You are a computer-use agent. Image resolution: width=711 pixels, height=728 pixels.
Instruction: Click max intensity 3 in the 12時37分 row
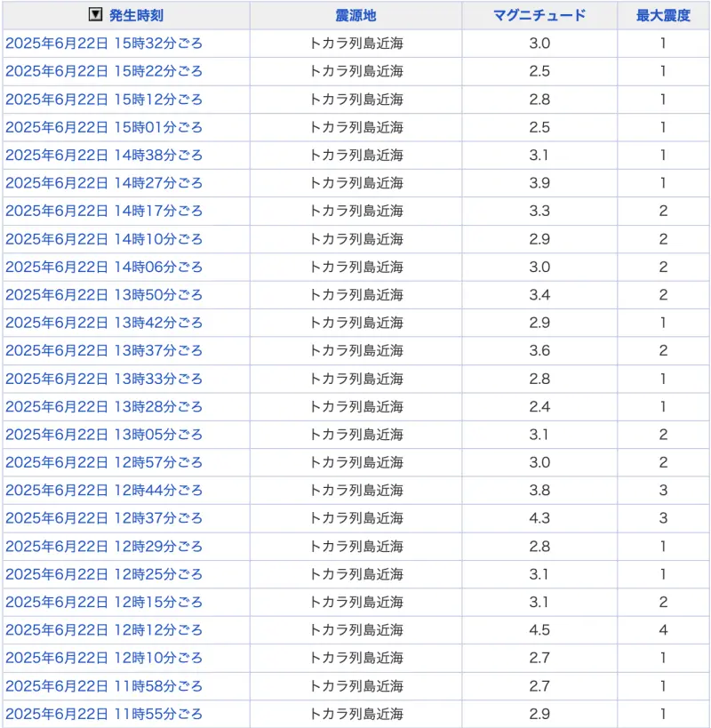(663, 518)
